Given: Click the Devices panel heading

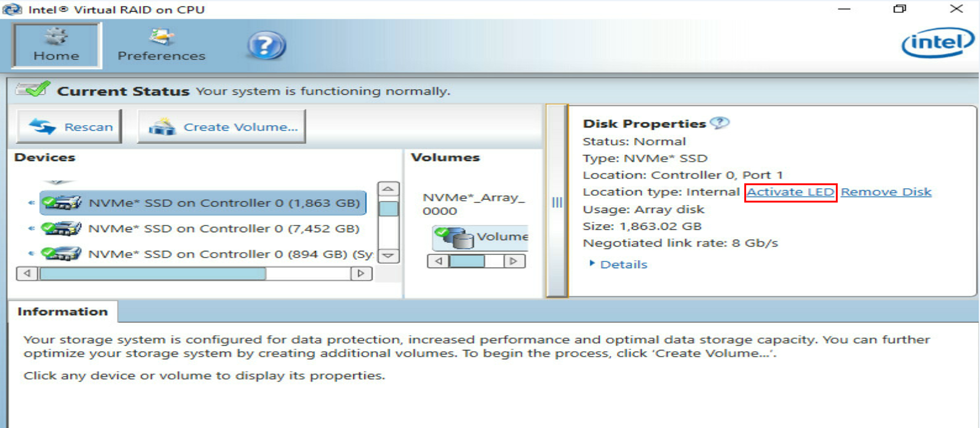Looking at the screenshot, I should coord(45,157).
